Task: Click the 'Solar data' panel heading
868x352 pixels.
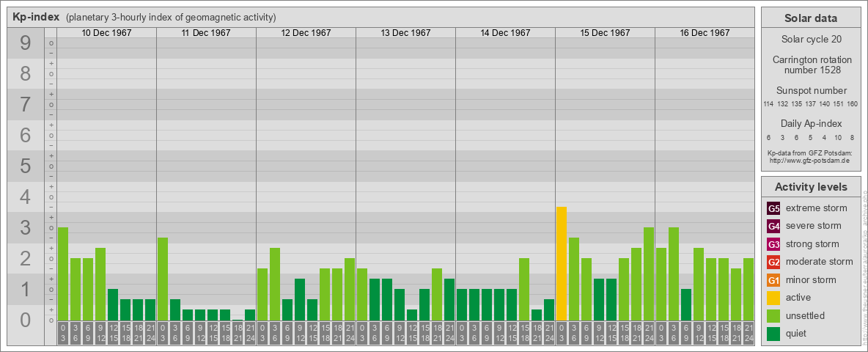Action: tap(811, 18)
